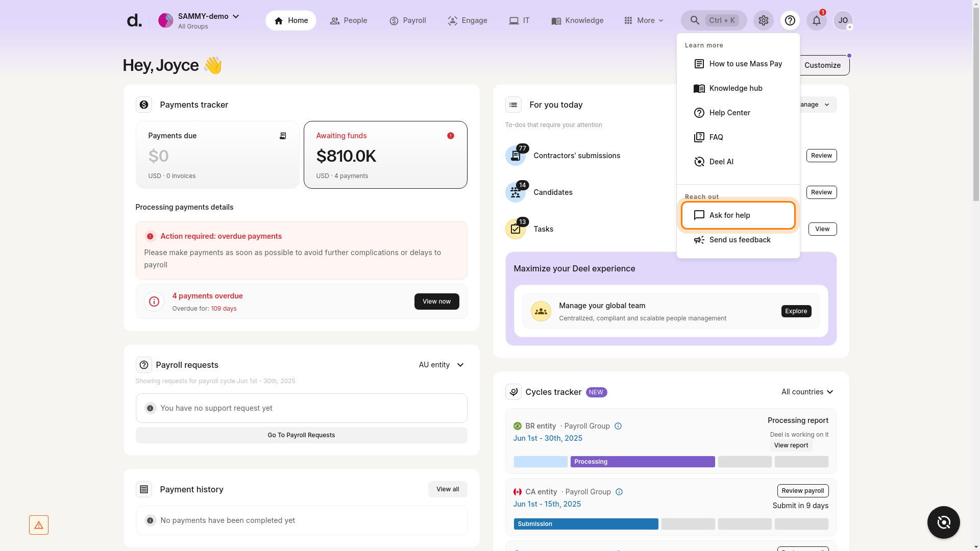
Task: Click the Payroll requests question icon
Action: (144, 365)
